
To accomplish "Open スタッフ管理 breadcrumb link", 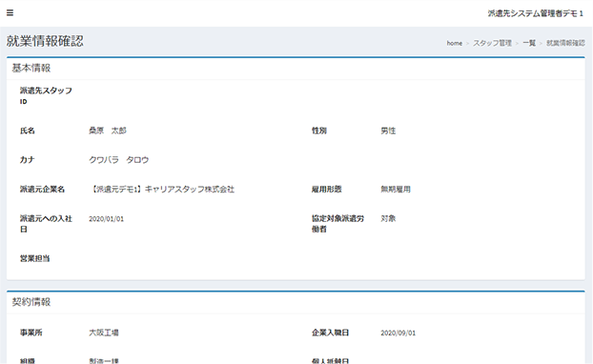I will pos(492,43).
